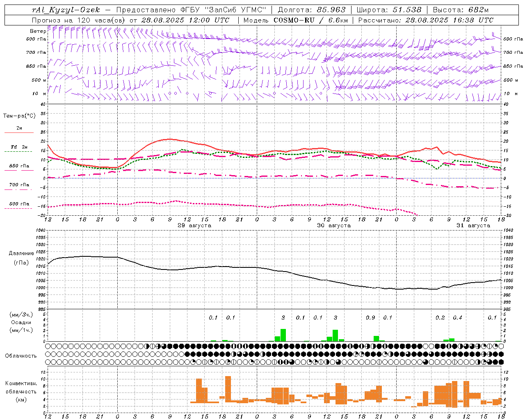
Task: Click the (км) unit under convective cloudiness
Action: (x=21, y=399)
